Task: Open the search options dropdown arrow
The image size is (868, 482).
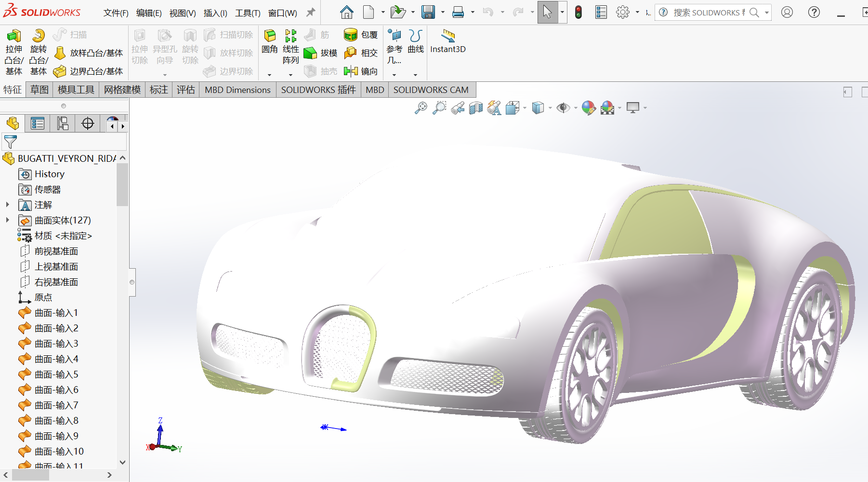Action: 767,13
